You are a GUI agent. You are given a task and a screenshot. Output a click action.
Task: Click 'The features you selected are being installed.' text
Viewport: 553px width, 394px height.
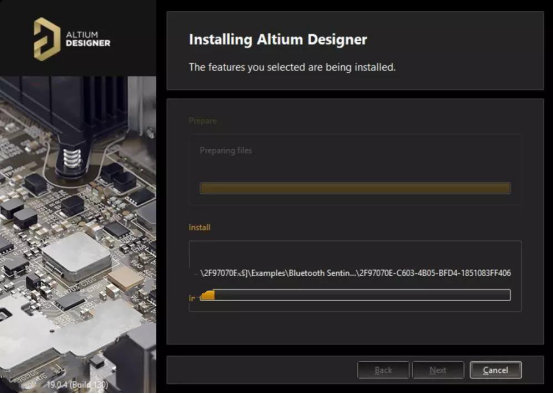point(292,67)
